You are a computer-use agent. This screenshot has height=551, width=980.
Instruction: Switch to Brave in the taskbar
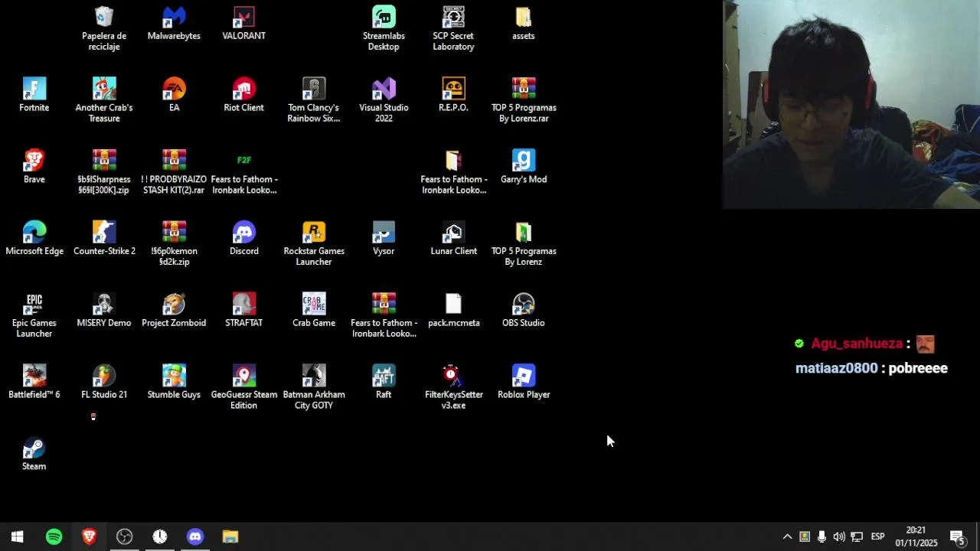point(89,537)
